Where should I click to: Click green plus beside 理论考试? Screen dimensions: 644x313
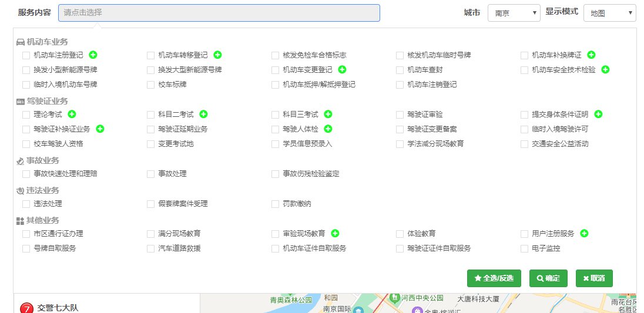pos(72,114)
